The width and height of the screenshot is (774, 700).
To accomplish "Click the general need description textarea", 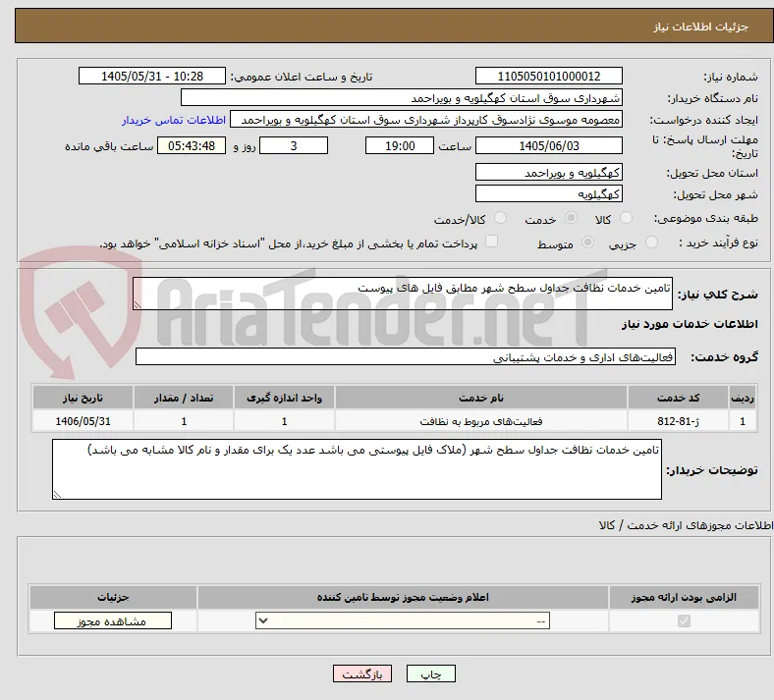I will point(403,294).
